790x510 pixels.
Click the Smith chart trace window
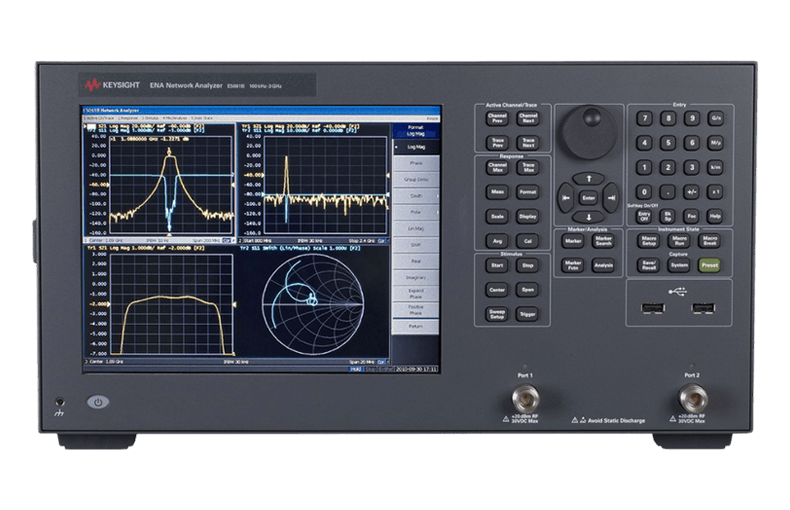[x=312, y=303]
